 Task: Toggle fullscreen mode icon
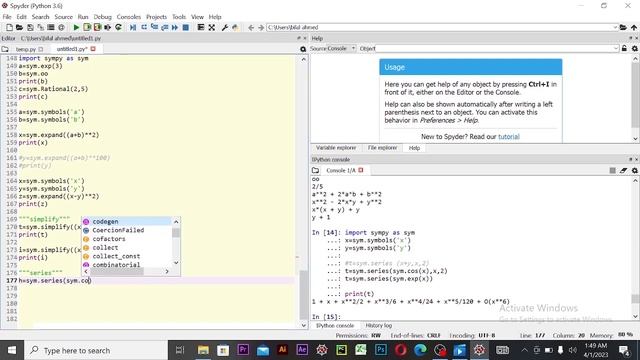(x=211, y=27)
